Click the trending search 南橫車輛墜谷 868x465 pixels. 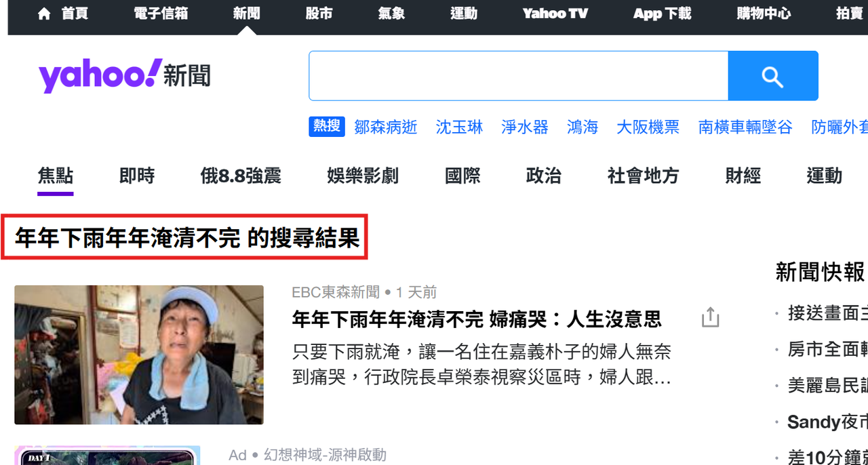(745, 127)
